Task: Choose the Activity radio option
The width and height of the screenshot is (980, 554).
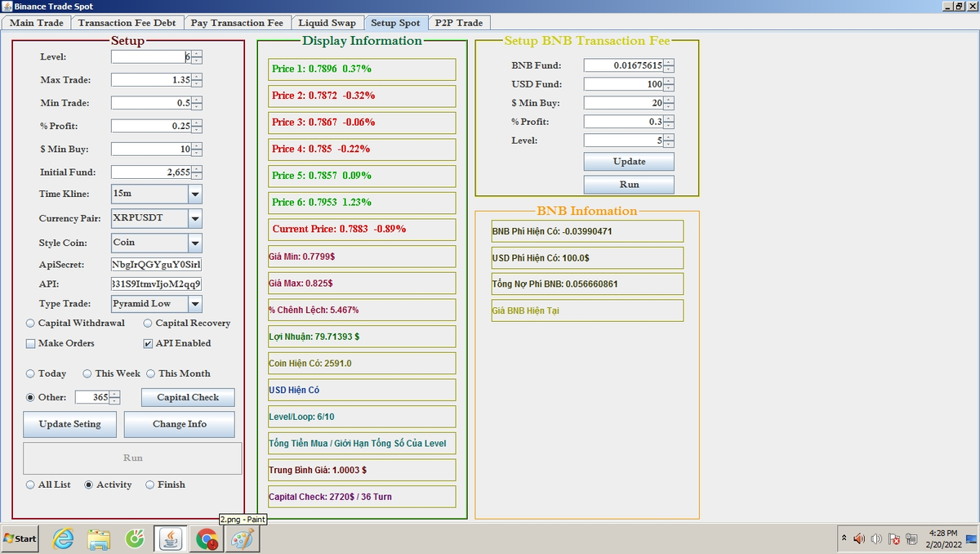Action: coord(89,485)
